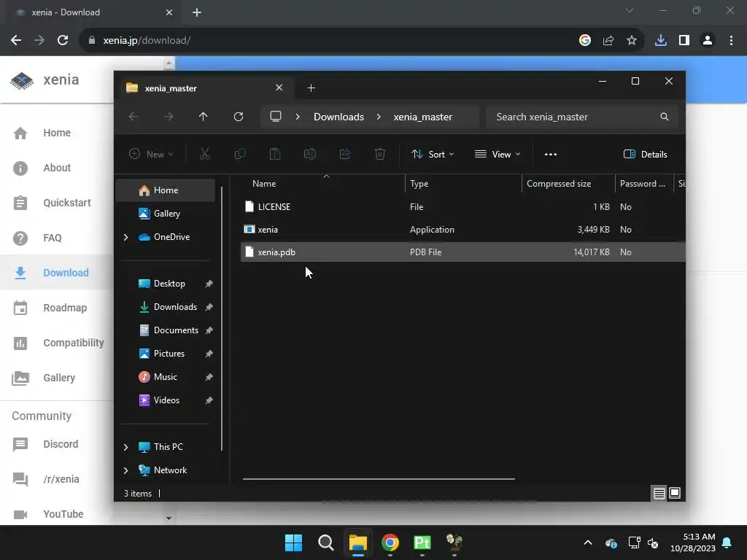This screenshot has width=747, height=560.
Task: Open the View dropdown
Action: [x=498, y=155]
